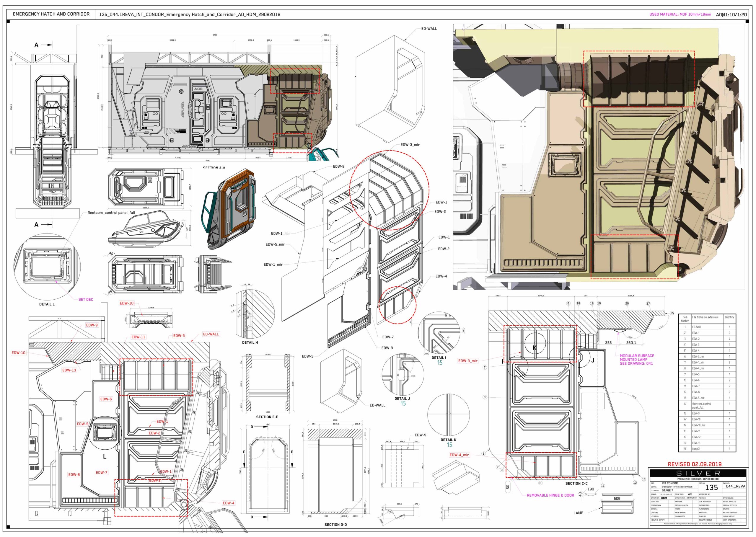
Task: Click the large "K" detail marker
Action: [x=535, y=347]
